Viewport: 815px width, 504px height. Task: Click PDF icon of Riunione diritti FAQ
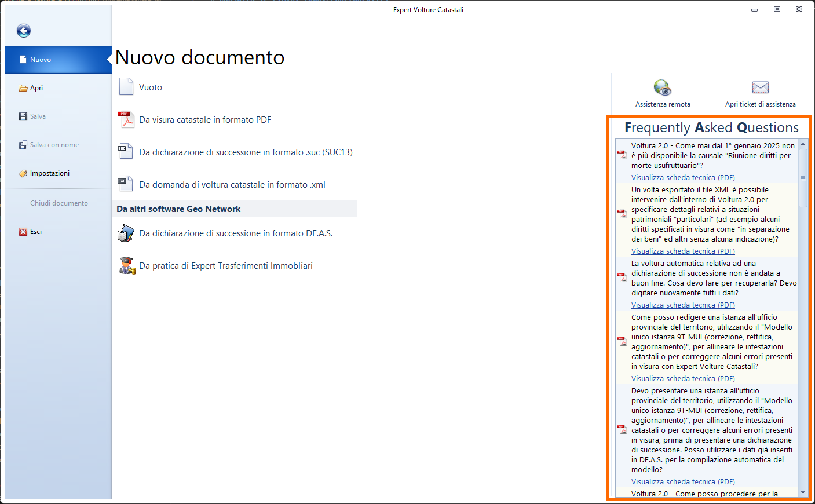(x=622, y=155)
